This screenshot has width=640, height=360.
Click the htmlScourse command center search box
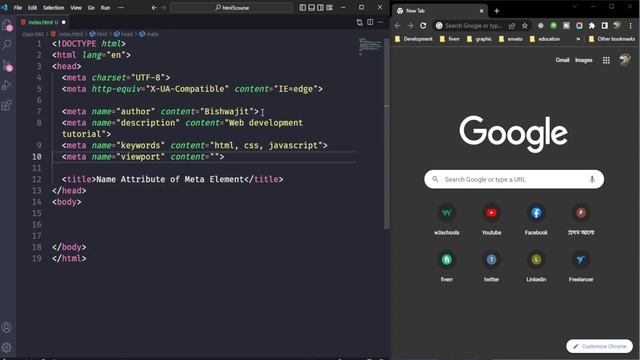pyautogui.click(x=231, y=7)
